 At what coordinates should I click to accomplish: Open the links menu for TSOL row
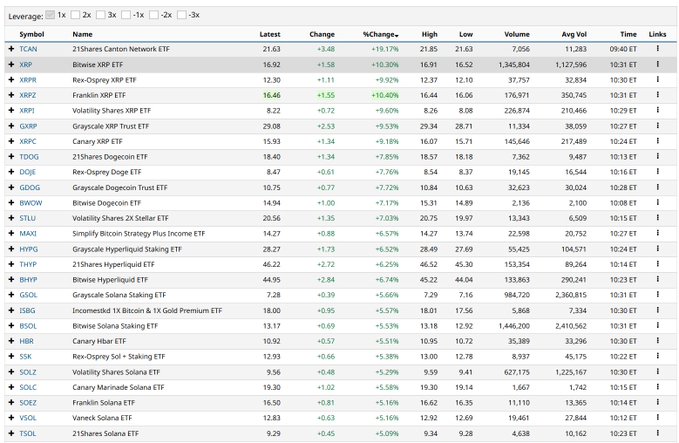[x=657, y=433]
